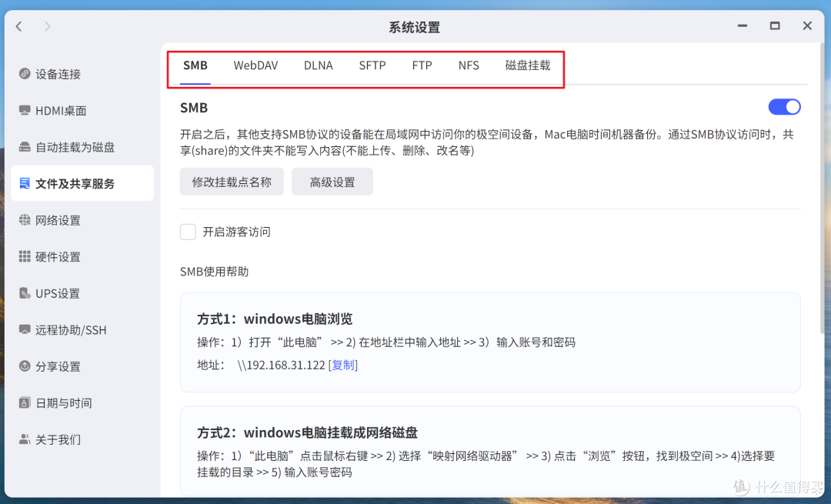This screenshot has height=504, width=831.
Task: Click the 分享设置 upload icon
Action: pos(25,366)
